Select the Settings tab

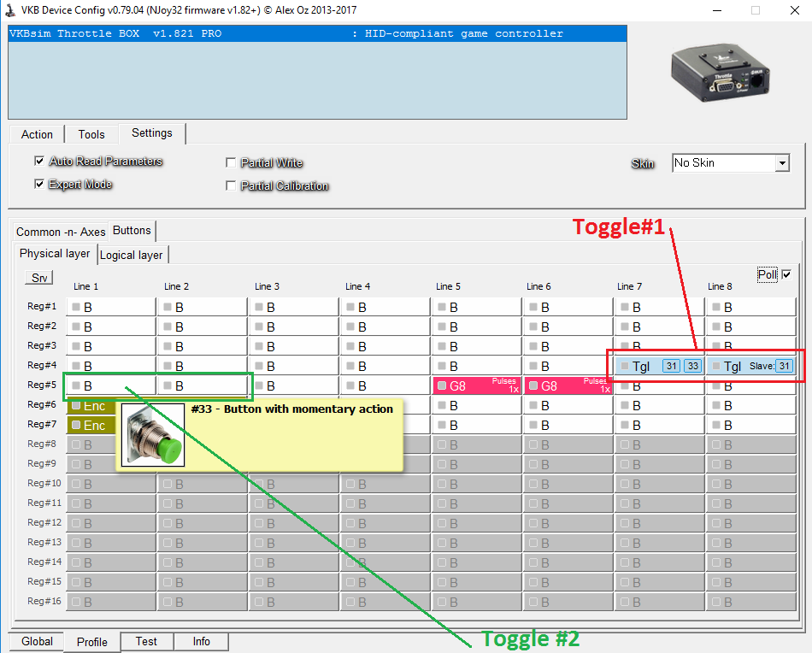coord(152,133)
